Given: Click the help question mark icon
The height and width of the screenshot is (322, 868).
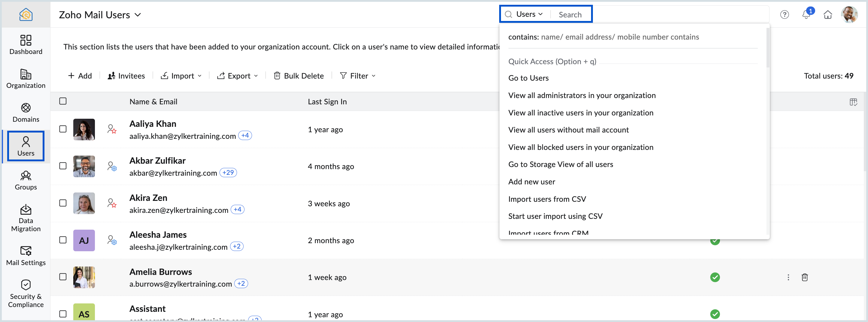Looking at the screenshot, I should click(784, 14).
